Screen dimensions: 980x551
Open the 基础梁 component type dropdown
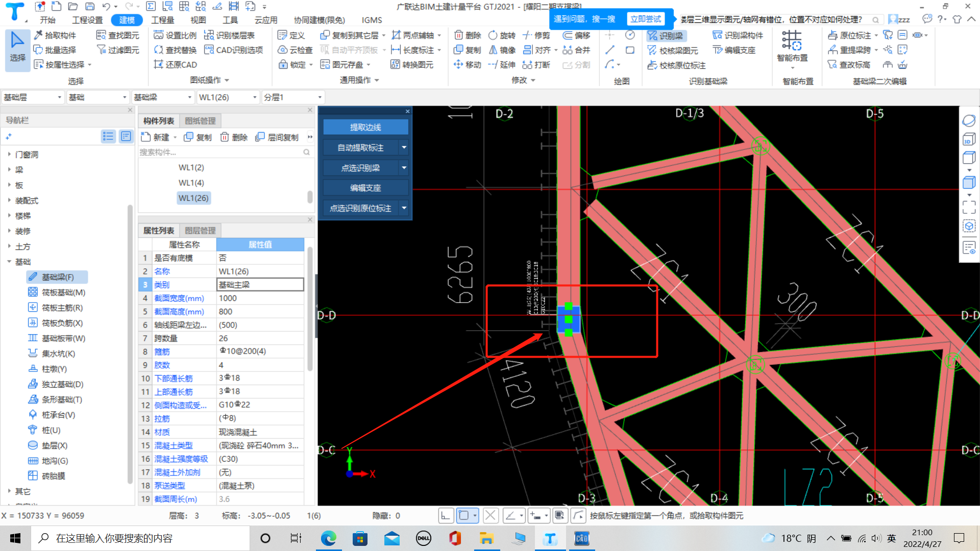coord(162,97)
